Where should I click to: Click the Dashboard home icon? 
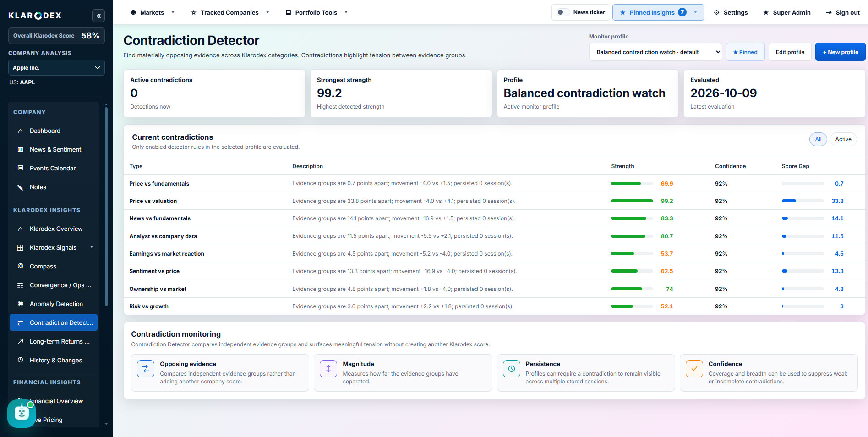click(20, 131)
